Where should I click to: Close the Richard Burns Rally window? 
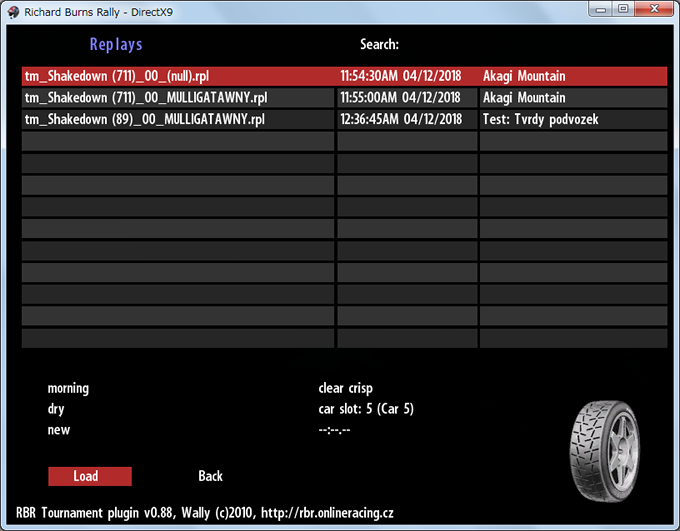coord(655,9)
